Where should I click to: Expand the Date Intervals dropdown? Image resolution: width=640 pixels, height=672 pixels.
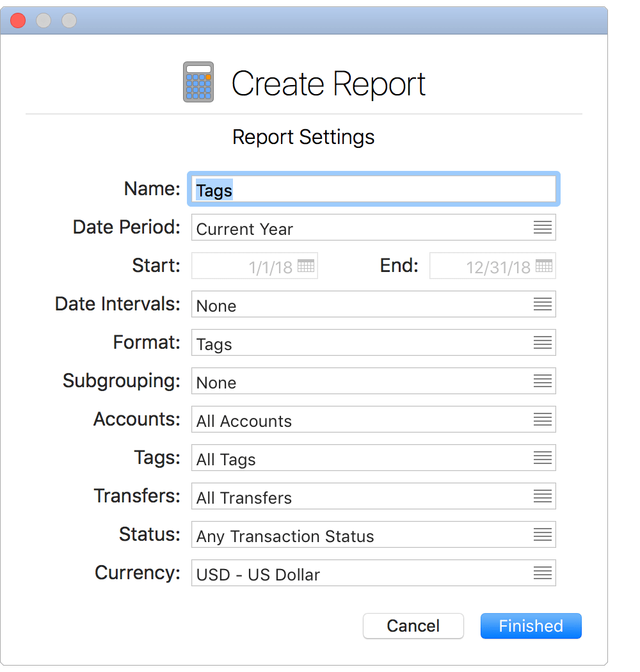coord(373,304)
